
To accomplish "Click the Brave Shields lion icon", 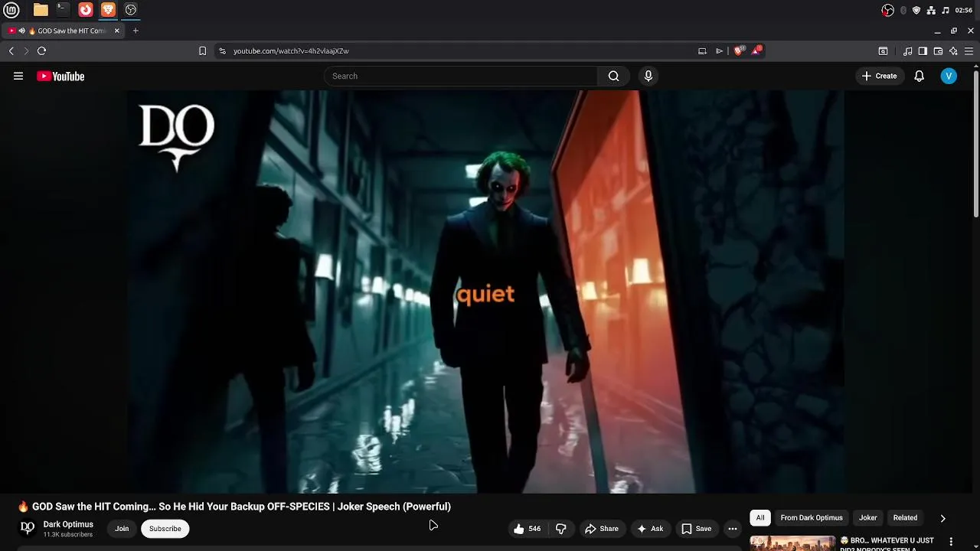I will [x=738, y=51].
